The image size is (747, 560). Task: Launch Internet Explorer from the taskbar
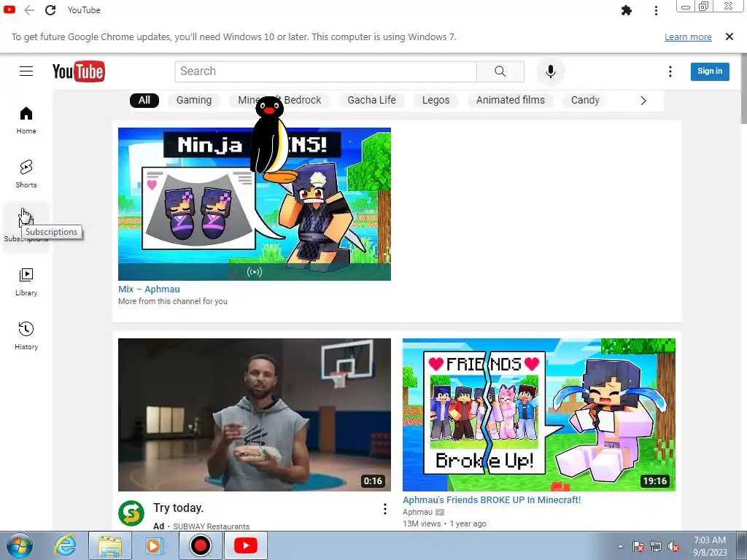point(65,545)
